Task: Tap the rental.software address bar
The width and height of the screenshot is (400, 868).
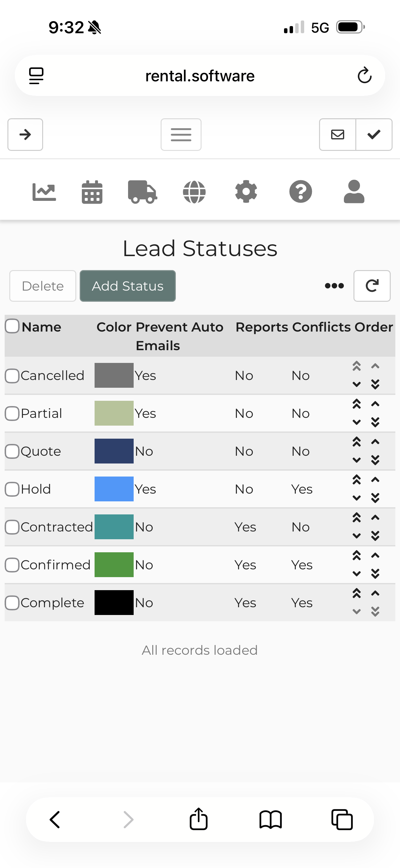Action: (200, 76)
